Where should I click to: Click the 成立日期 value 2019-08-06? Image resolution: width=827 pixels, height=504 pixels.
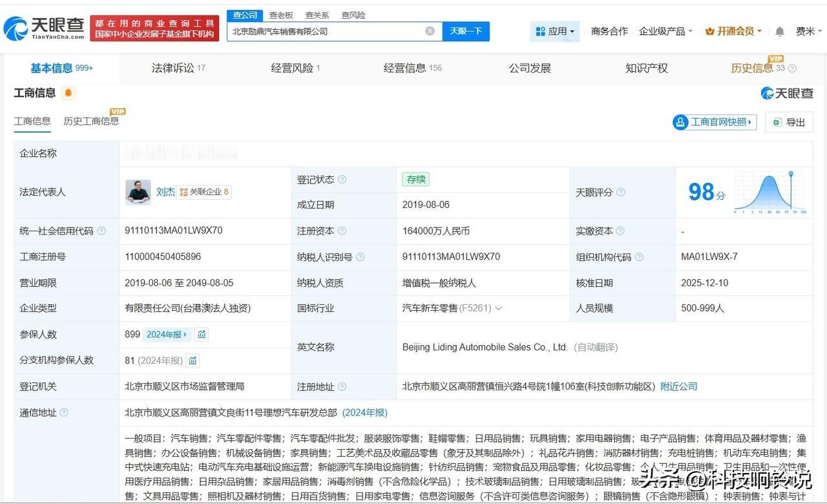[426, 205]
